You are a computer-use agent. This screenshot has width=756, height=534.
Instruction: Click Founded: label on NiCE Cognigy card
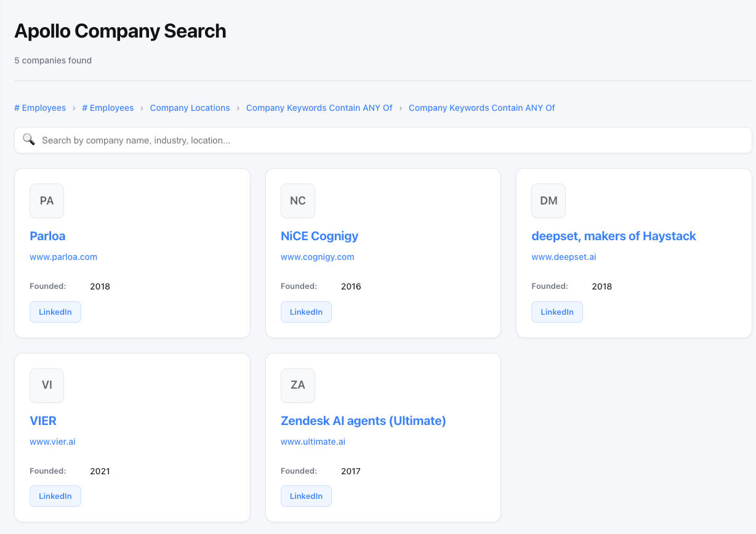[299, 286]
